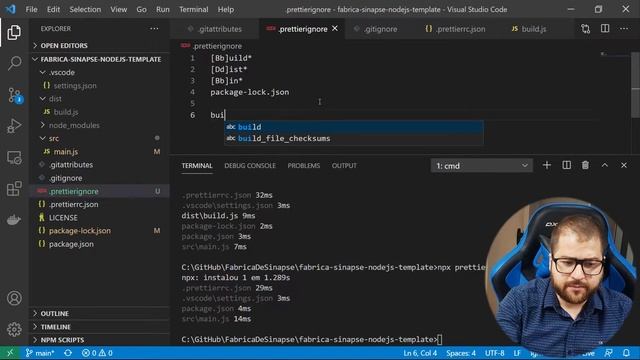This screenshot has height=360, width=640.
Task: Open LICENSE file in Explorer
Action: [63, 218]
